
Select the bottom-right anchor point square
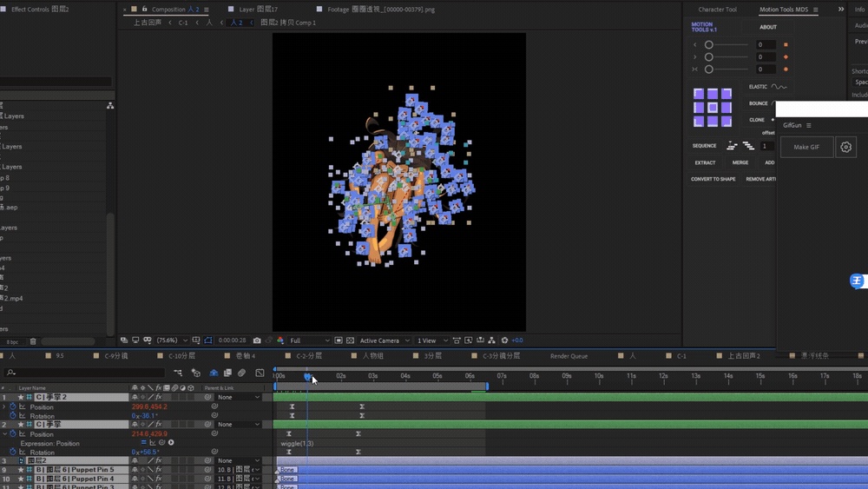click(x=727, y=122)
